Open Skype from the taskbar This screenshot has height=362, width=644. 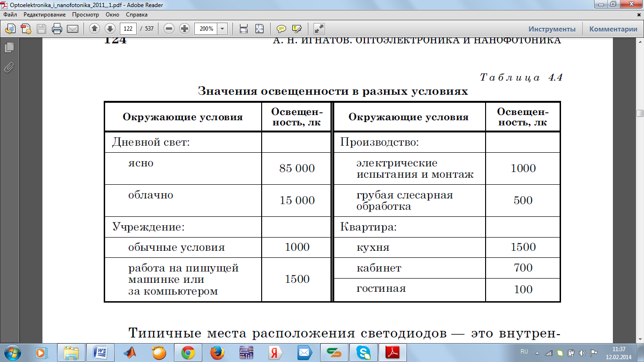tap(363, 353)
